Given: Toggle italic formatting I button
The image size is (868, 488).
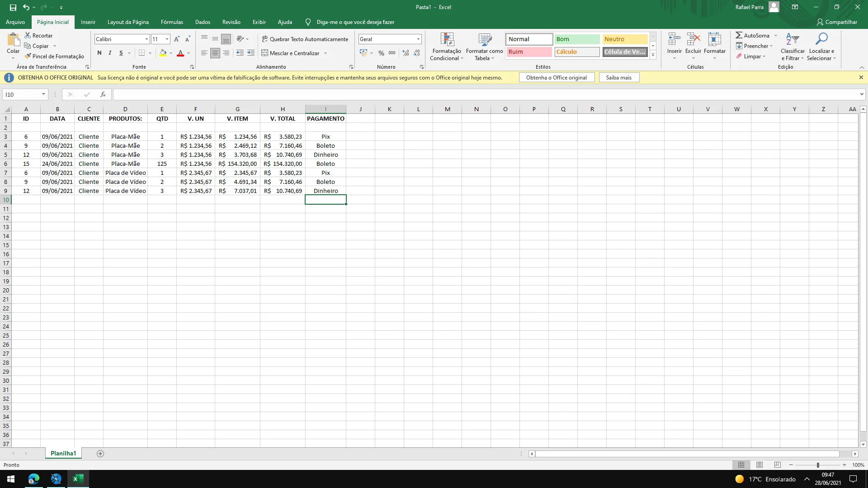Looking at the screenshot, I should click(110, 53).
